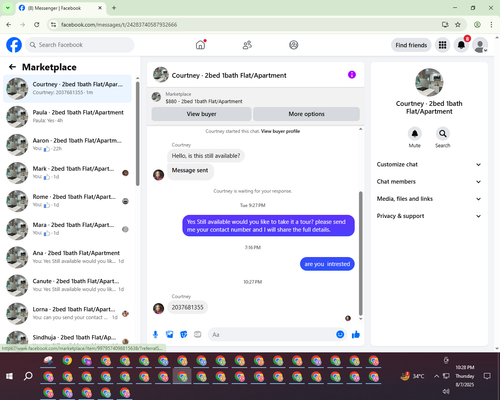This screenshot has width=500, height=400.
Task: Click the 2037681355 message bubble
Action: (x=187, y=307)
